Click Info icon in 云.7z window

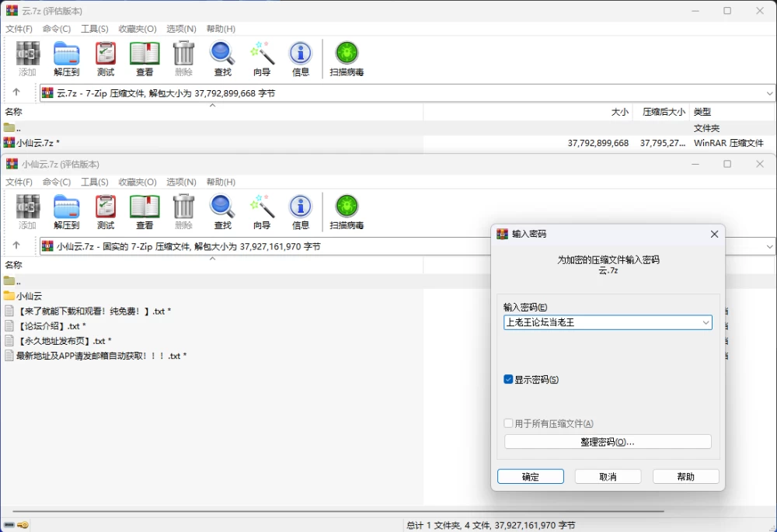pyautogui.click(x=300, y=58)
